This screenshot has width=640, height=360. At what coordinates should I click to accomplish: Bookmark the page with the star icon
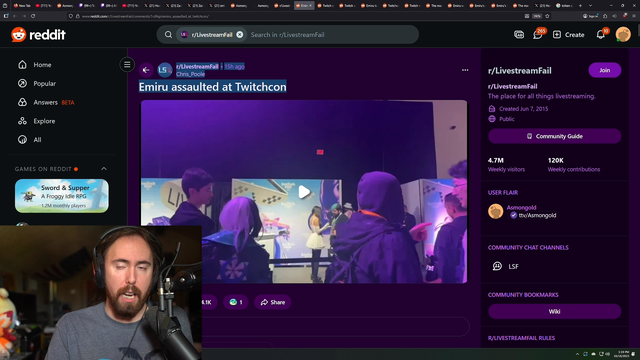[547, 16]
